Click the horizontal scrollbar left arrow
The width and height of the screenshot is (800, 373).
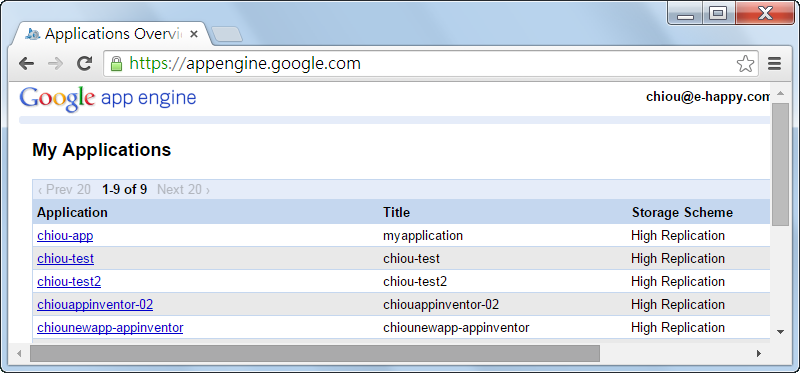(19, 354)
